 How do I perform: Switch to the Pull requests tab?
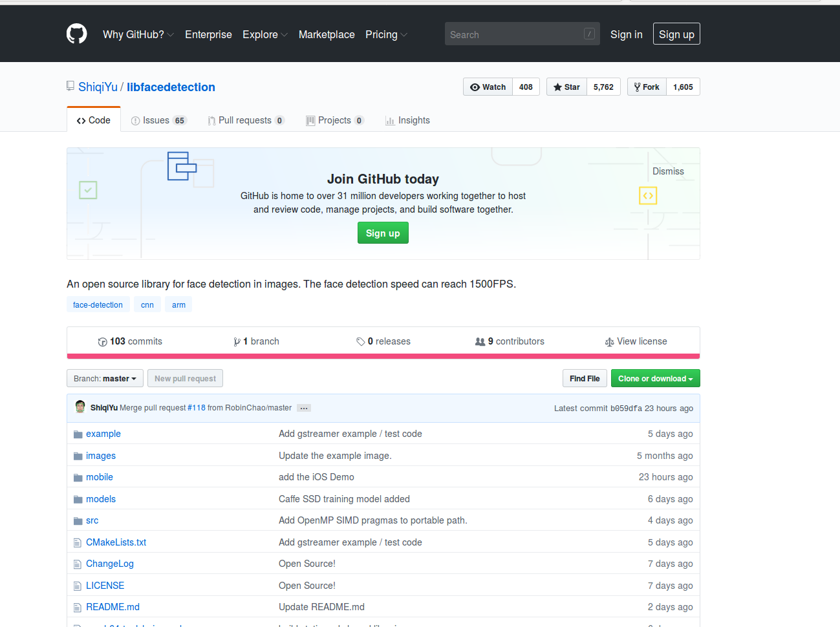(x=246, y=120)
